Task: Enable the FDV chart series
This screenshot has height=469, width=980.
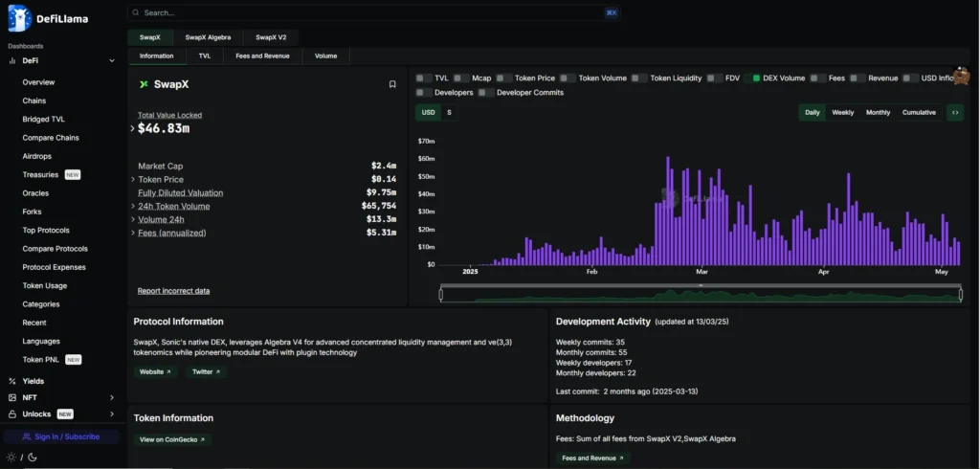Action: 714,78
